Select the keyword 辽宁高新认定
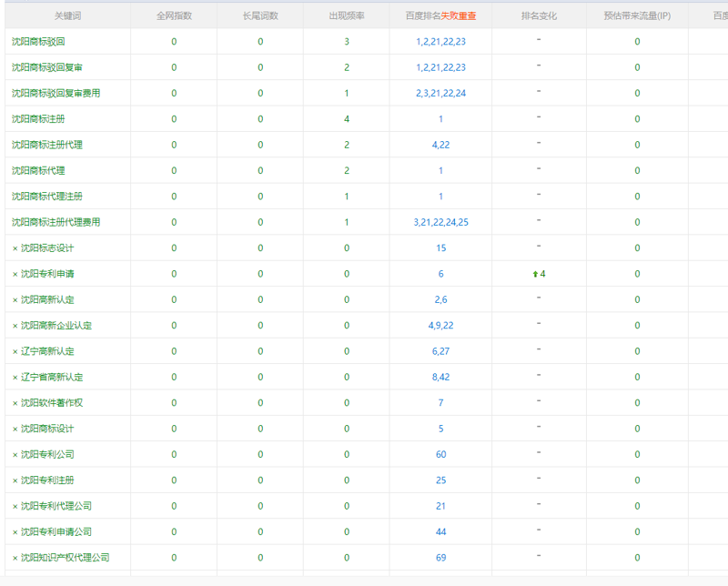Viewport: 728px width, 586px height. coord(47,351)
